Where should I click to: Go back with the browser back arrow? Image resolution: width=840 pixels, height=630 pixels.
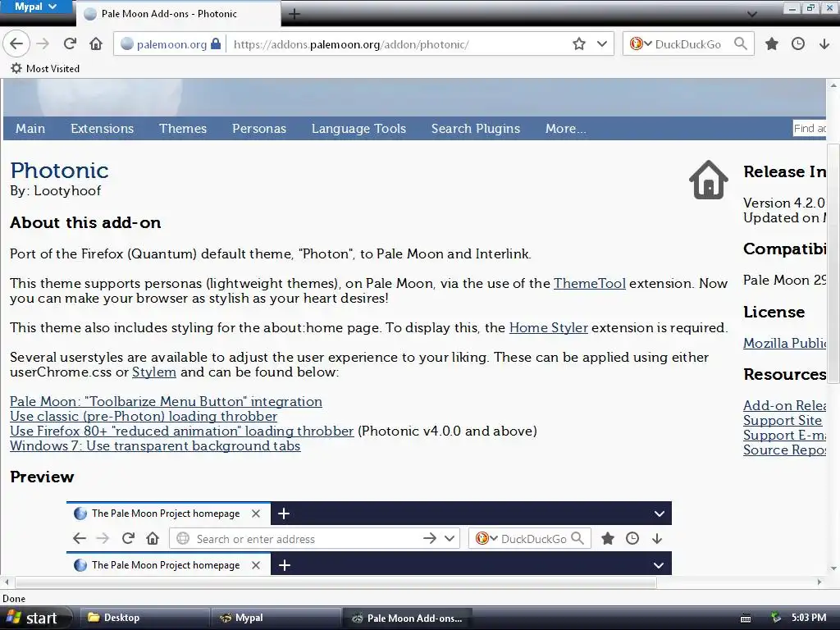(16, 44)
